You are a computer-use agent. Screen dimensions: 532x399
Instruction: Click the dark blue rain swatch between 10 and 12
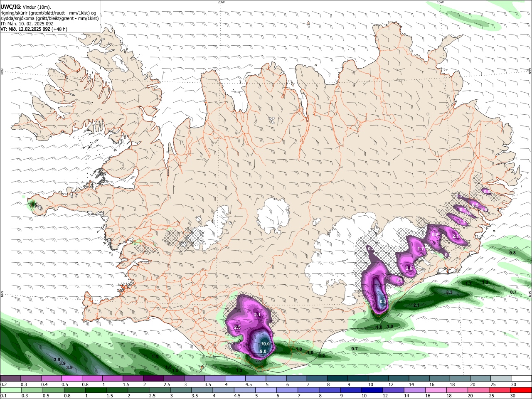tap(371, 390)
